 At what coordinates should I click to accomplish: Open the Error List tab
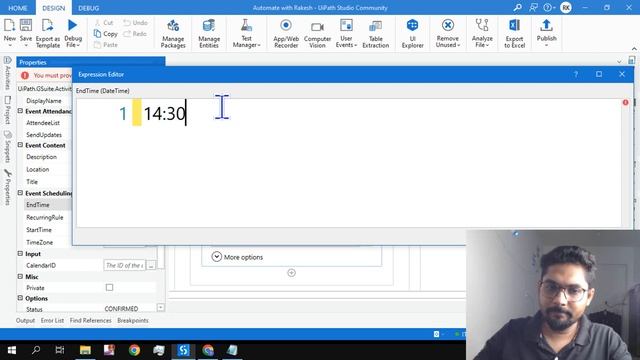[52, 320]
